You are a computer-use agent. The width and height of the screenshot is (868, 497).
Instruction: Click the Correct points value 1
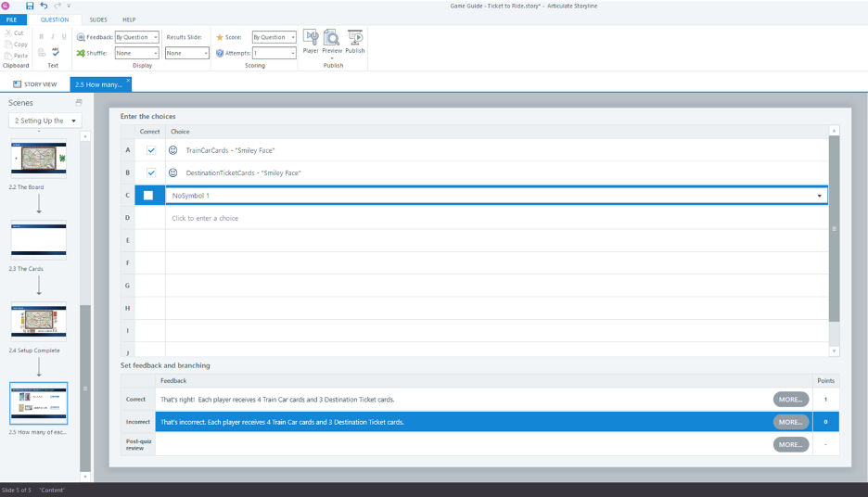[x=825, y=399]
